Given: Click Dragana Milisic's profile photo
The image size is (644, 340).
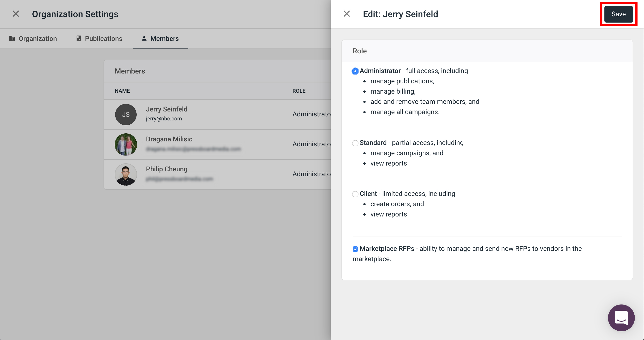Looking at the screenshot, I should tap(126, 144).
